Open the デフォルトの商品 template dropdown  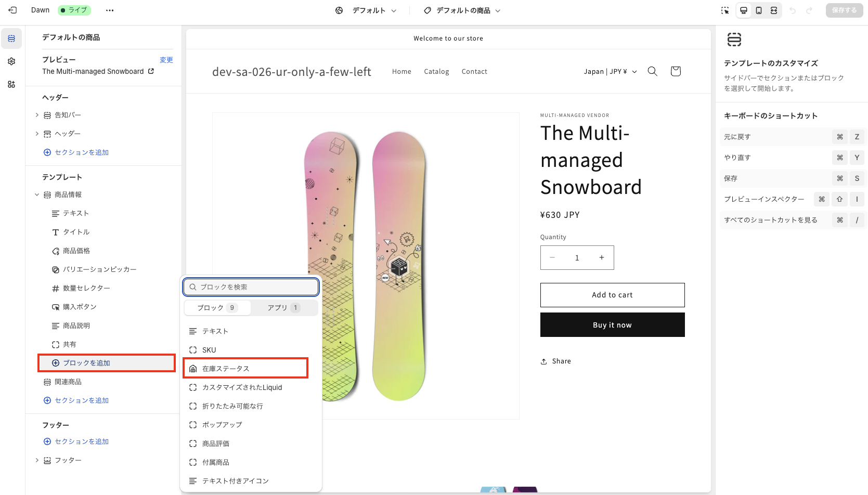tap(462, 10)
